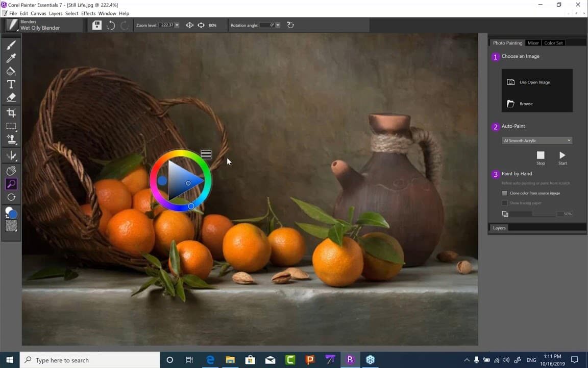Click the Save floppy disk icon
588x368 pixels.
tap(97, 25)
